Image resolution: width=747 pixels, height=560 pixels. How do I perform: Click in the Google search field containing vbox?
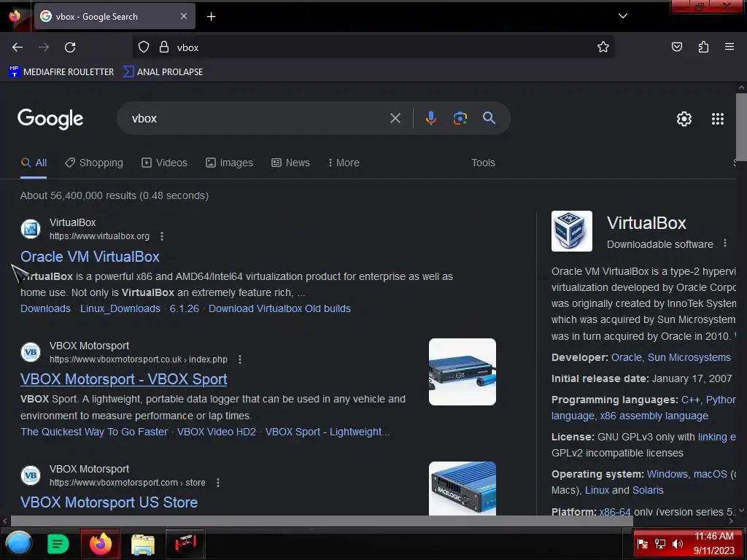tap(258, 118)
